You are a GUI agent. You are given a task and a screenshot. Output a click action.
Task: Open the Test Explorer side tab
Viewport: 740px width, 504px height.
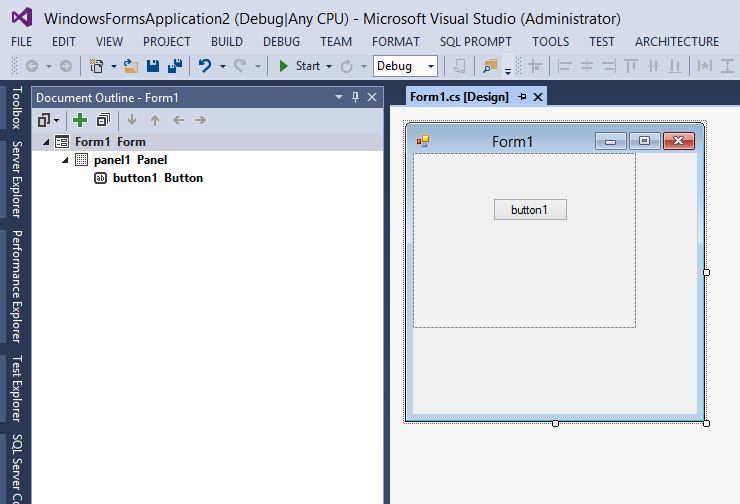(x=17, y=388)
